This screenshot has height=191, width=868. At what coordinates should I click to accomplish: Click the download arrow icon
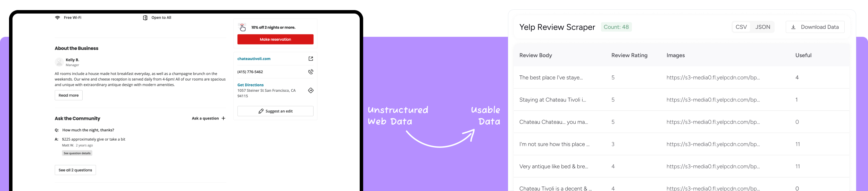coord(793,27)
